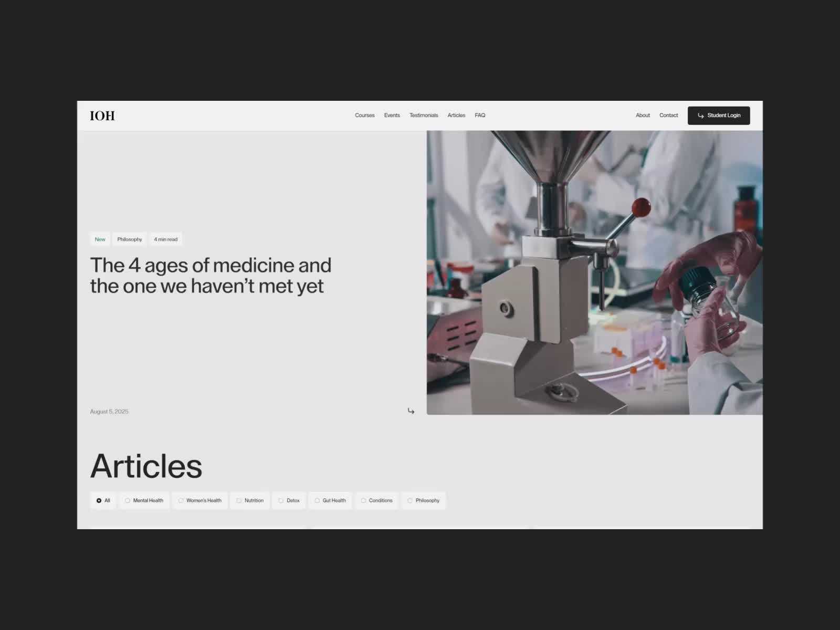Select the Nutrition filter option

point(250,501)
